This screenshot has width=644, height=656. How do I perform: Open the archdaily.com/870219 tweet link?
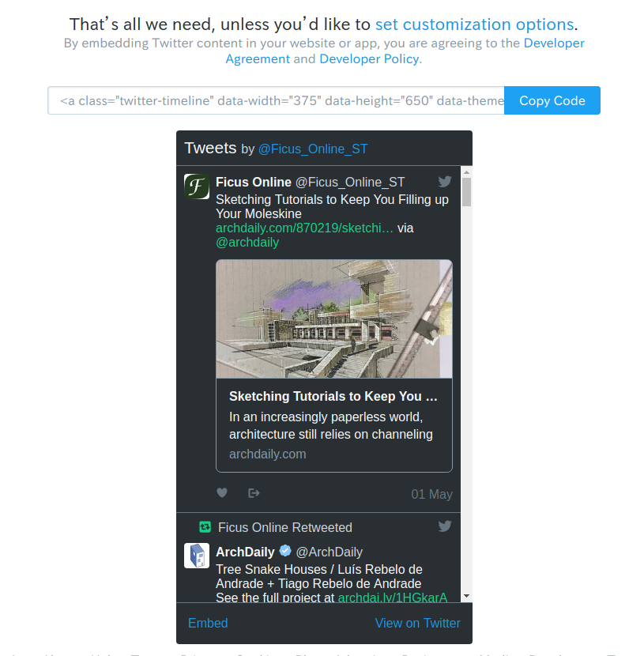click(304, 228)
